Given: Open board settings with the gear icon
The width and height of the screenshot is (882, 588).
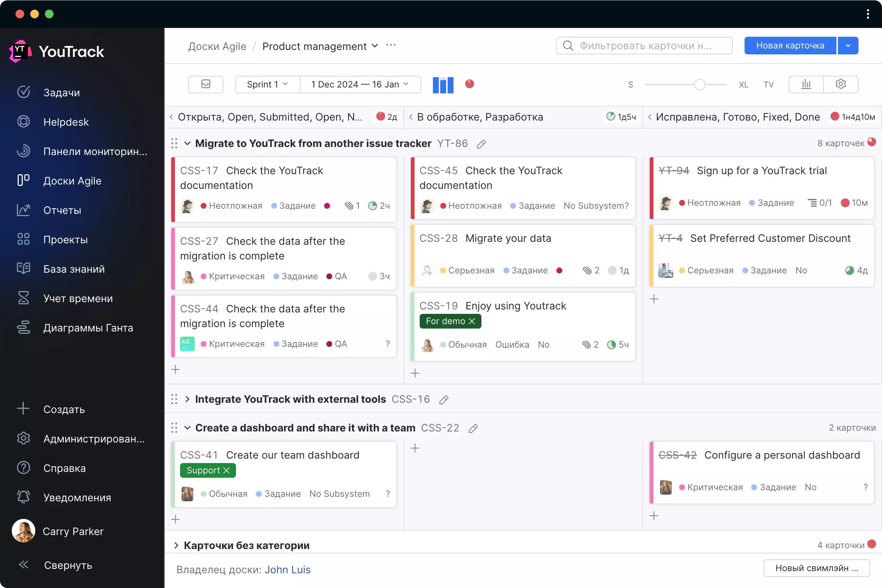Looking at the screenshot, I should [x=841, y=84].
